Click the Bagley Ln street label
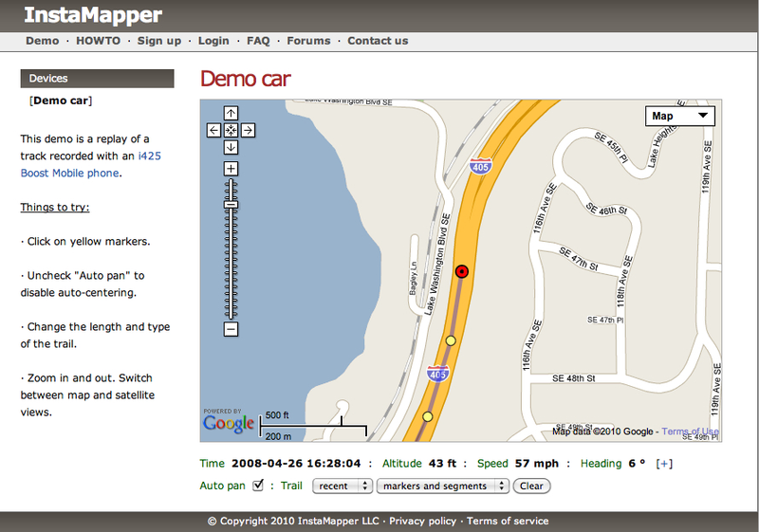Viewport: 759px width, 532px height. (413, 279)
